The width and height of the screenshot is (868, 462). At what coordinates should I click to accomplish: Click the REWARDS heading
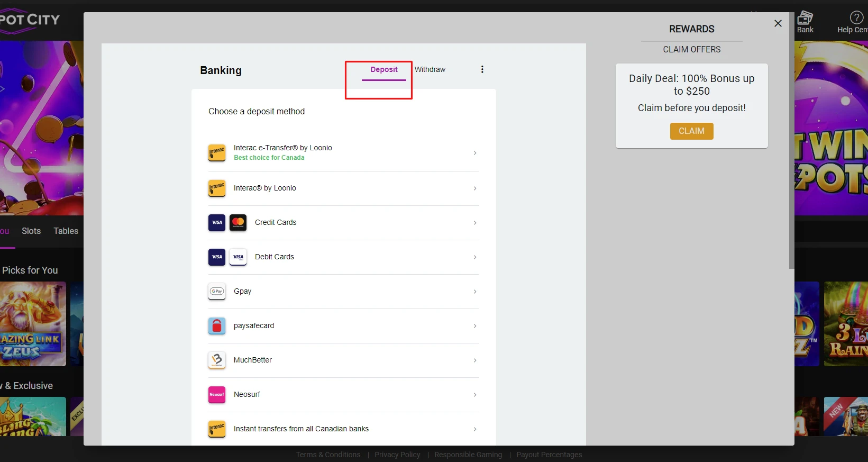click(x=692, y=29)
